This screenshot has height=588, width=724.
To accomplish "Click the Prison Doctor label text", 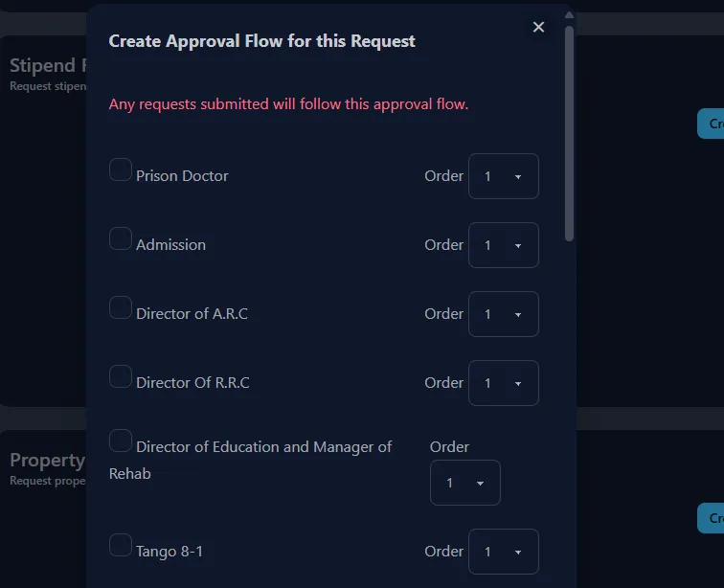I will pos(182,176).
